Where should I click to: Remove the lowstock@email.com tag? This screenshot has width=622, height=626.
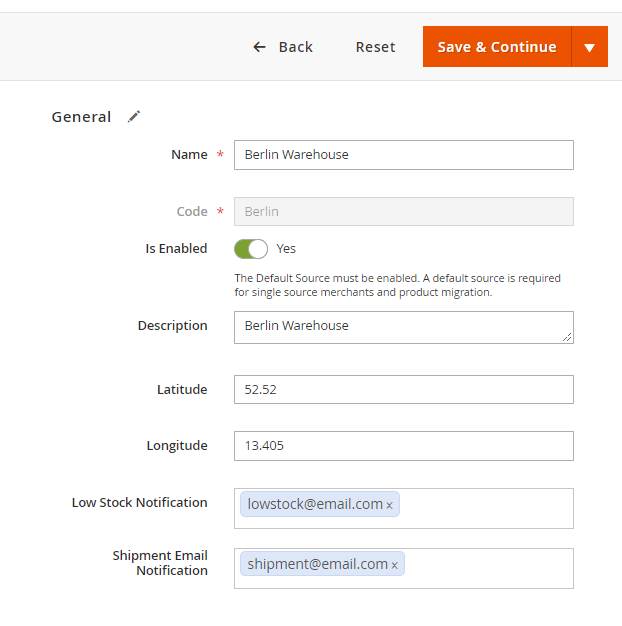click(390, 506)
